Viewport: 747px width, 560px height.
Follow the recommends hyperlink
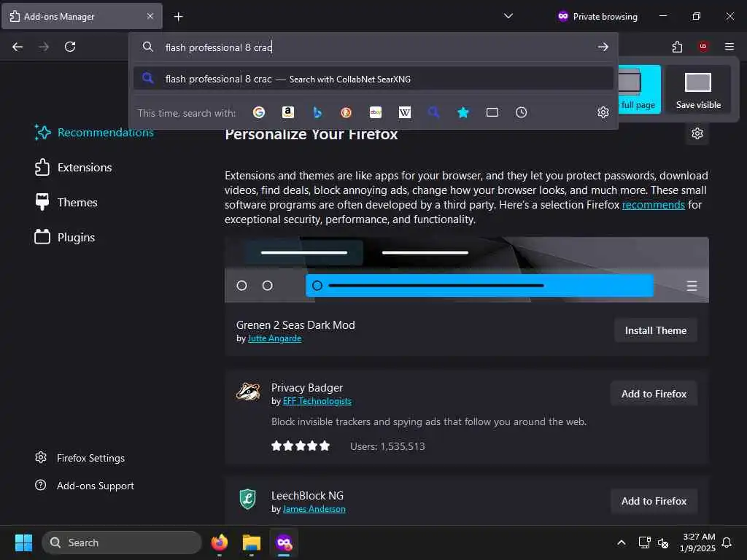653,205
